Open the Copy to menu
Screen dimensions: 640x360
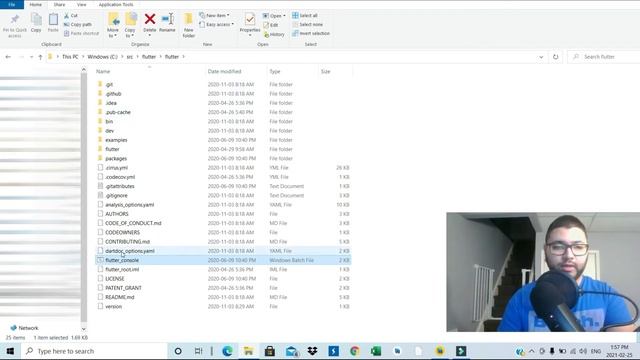[x=130, y=25]
